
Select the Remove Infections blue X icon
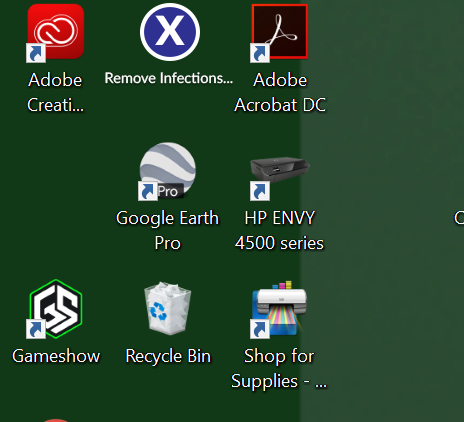(x=170, y=32)
